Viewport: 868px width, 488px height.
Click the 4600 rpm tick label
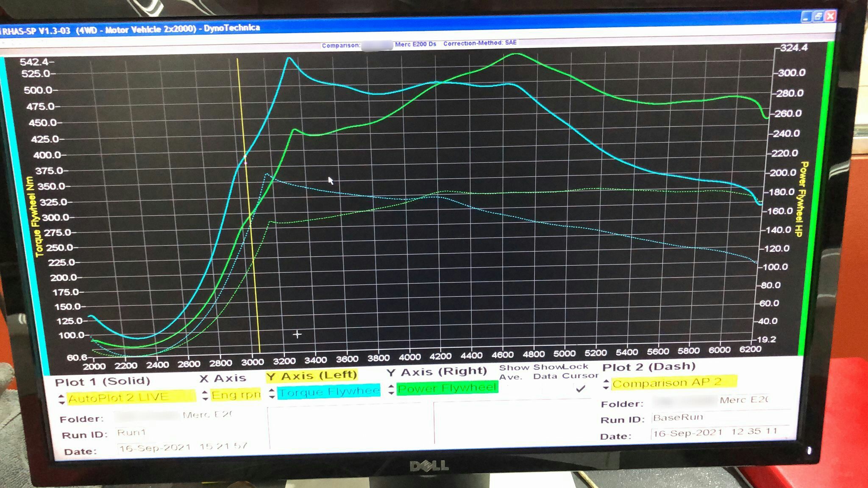(x=502, y=355)
